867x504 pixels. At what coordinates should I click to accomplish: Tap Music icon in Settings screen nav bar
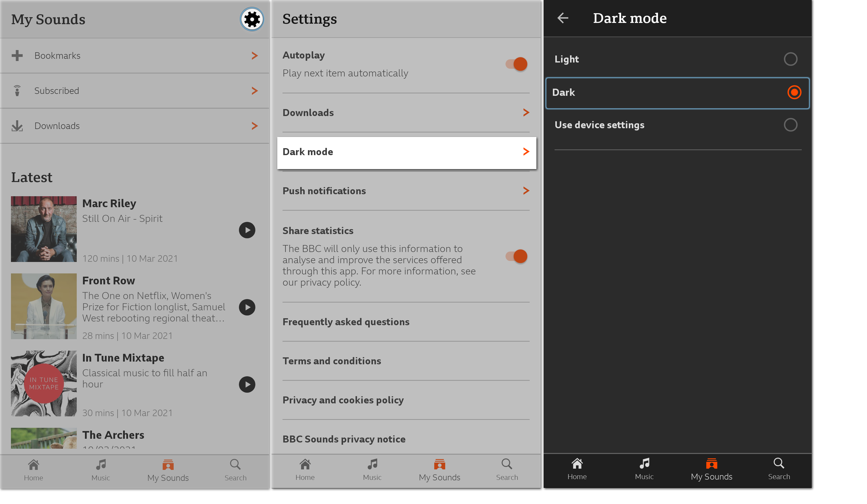[x=372, y=464]
